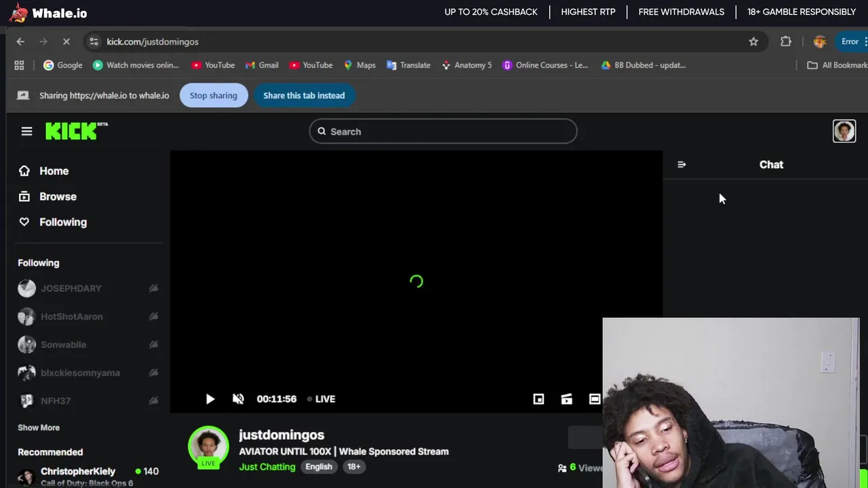Viewport: 868px width, 488px height.
Task: Open Google bookmark
Action: point(62,65)
